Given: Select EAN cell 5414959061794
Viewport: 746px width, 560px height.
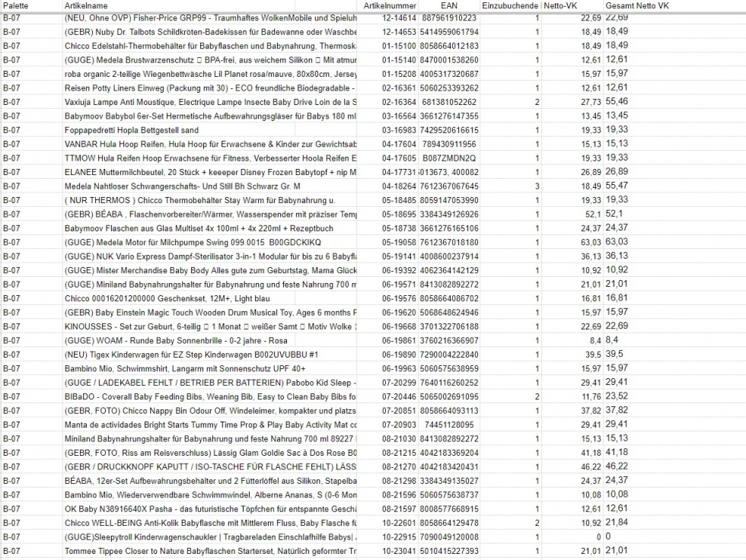Looking at the screenshot, I should coord(448,32).
